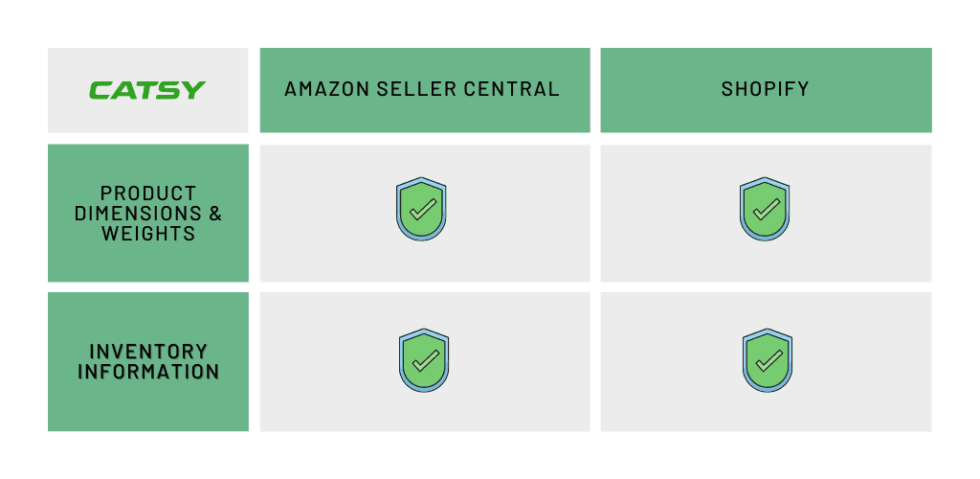Click the SHOPIFY header text
Viewport: 980px width, 479px height.
tap(766, 89)
